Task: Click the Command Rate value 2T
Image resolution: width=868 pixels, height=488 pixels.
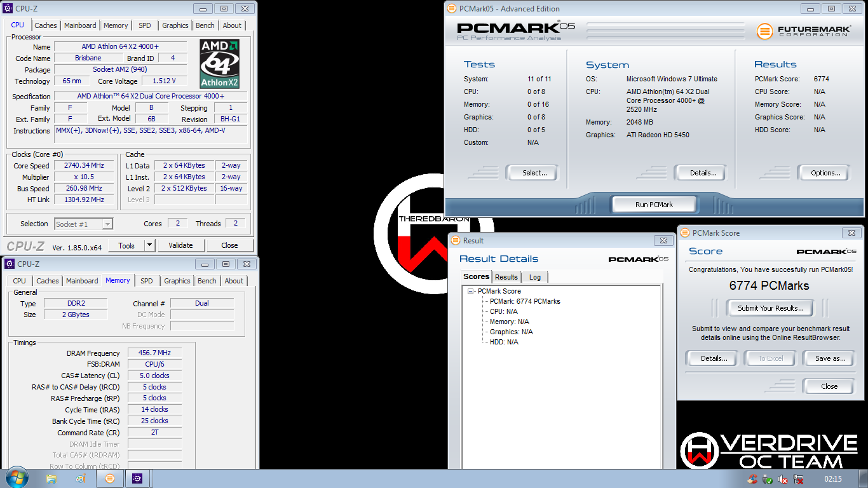Action: pos(154,433)
